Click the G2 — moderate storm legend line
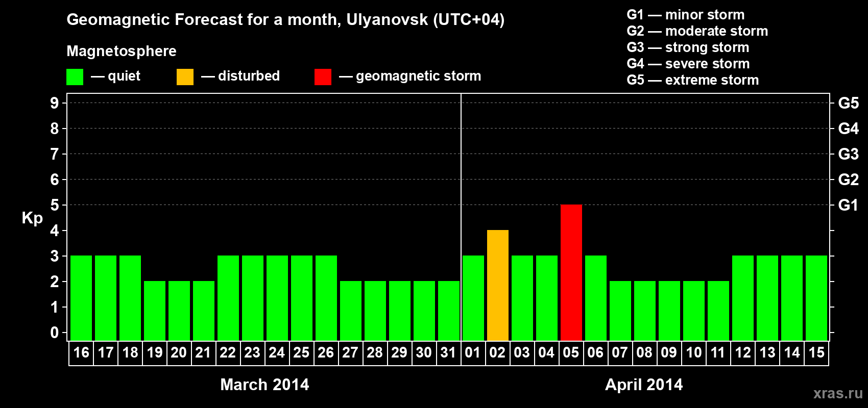 pyautogui.click(x=697, y=31)
